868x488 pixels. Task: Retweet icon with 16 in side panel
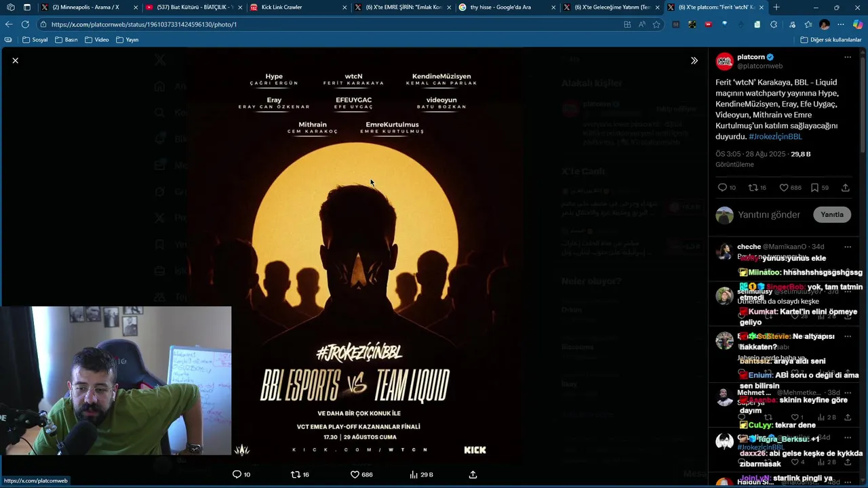pyautogui.click(x=752, y=188)
